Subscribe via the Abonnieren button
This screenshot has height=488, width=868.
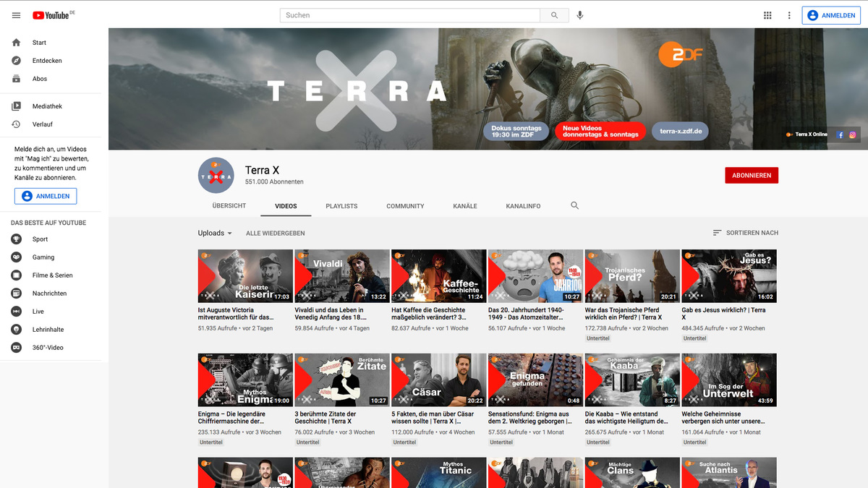pyautogui.click(x=752, y=175)
